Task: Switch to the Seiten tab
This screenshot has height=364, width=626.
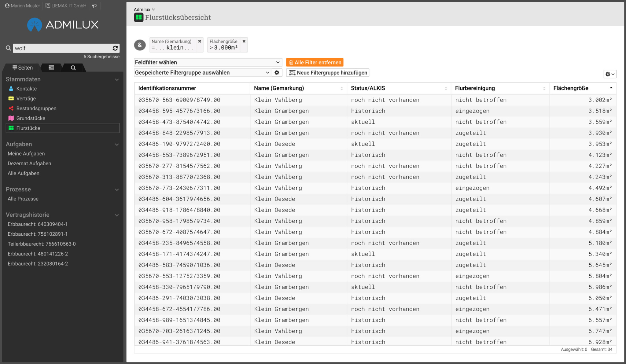Action: (22, 68)
